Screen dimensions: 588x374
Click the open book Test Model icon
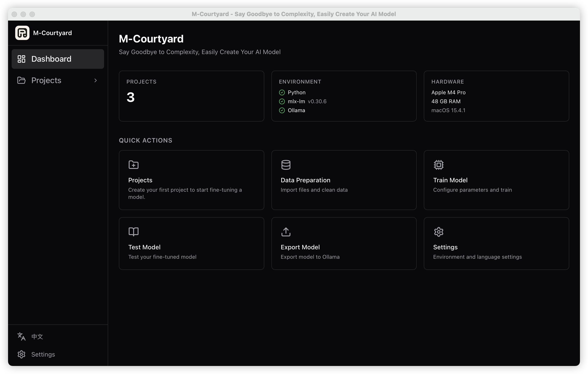134,232
